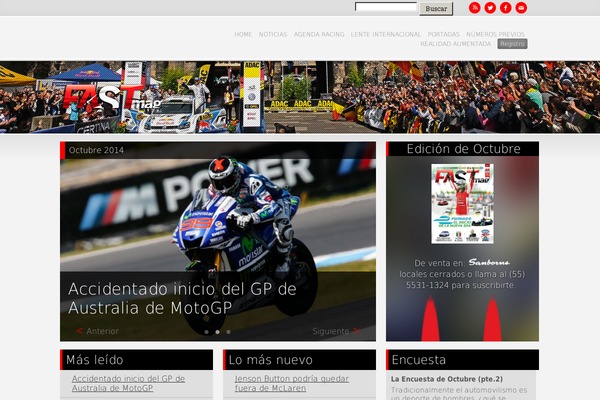This screenshot has height=400, width=600.
Task: Select the first slider dot
Action: click(207, 332)
